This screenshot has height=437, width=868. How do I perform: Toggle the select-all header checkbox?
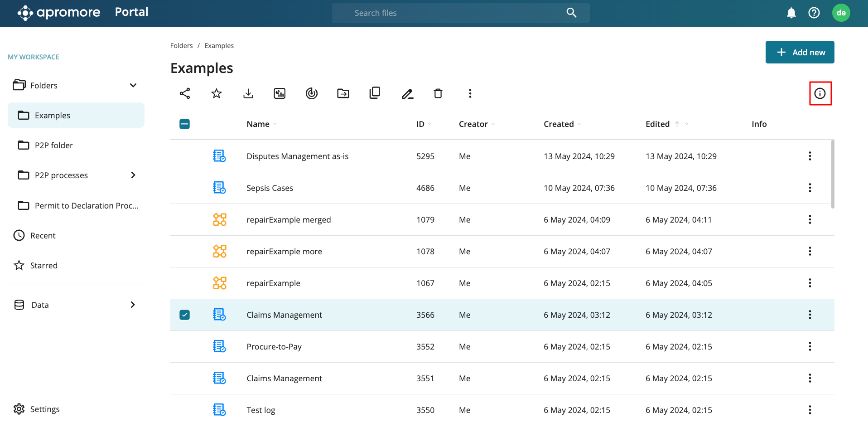click(x=185, y=124)
